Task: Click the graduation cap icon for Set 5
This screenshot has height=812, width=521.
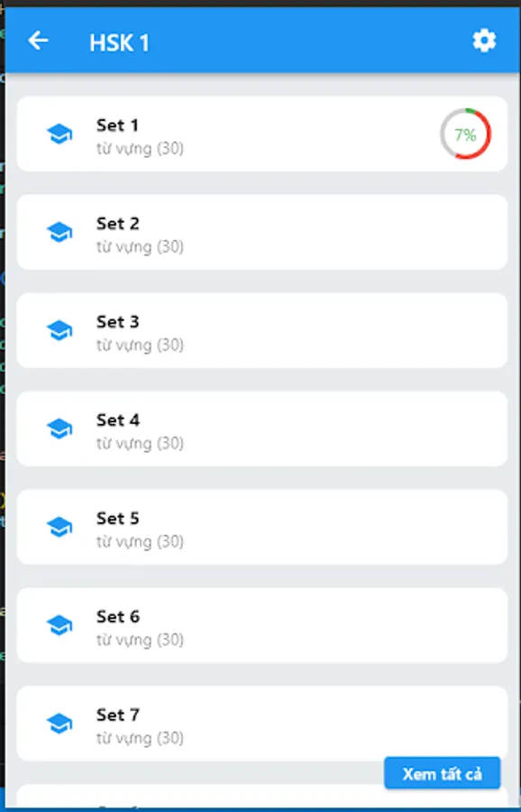Action: tap(59, 527)
